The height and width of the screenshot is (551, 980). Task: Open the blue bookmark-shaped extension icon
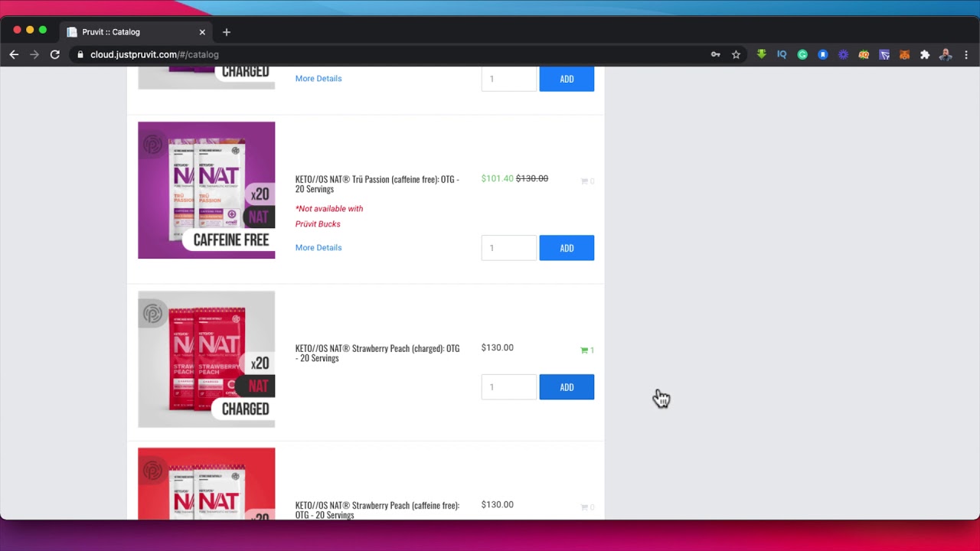tap(823, 54)
